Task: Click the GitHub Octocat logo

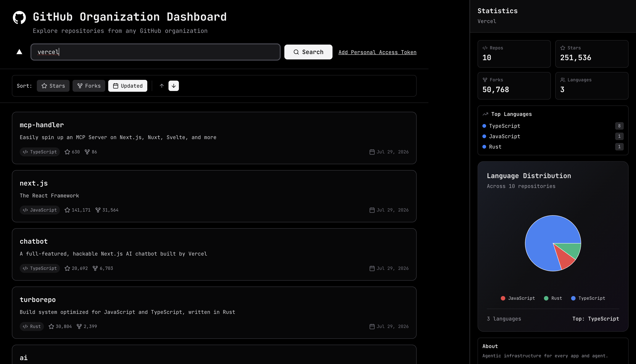Action: point(19,17)
